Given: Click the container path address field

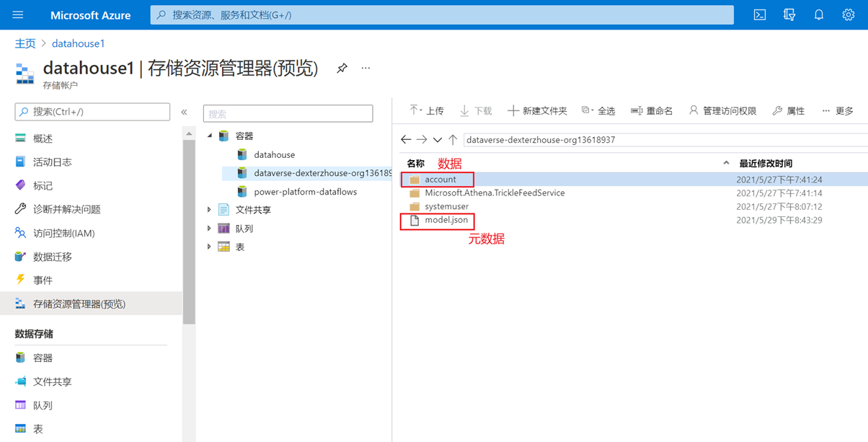Looking at the screenshot, I should (x=665, y=140).
